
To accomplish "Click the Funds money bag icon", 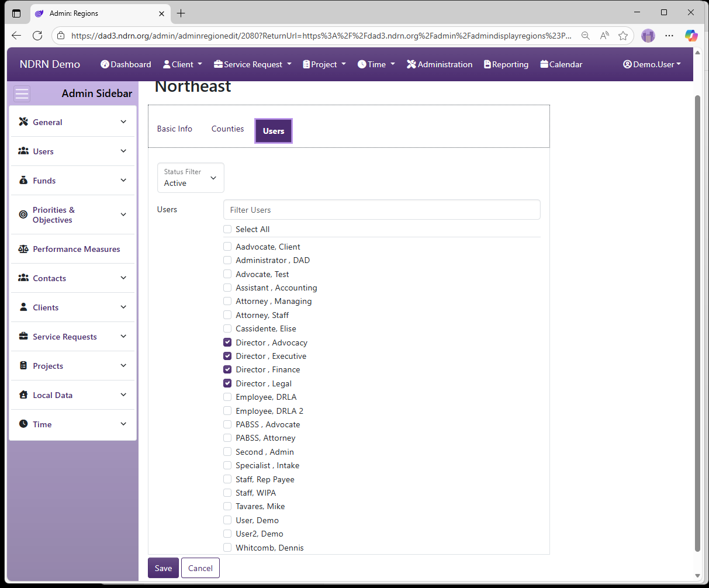I will point(23,180).
